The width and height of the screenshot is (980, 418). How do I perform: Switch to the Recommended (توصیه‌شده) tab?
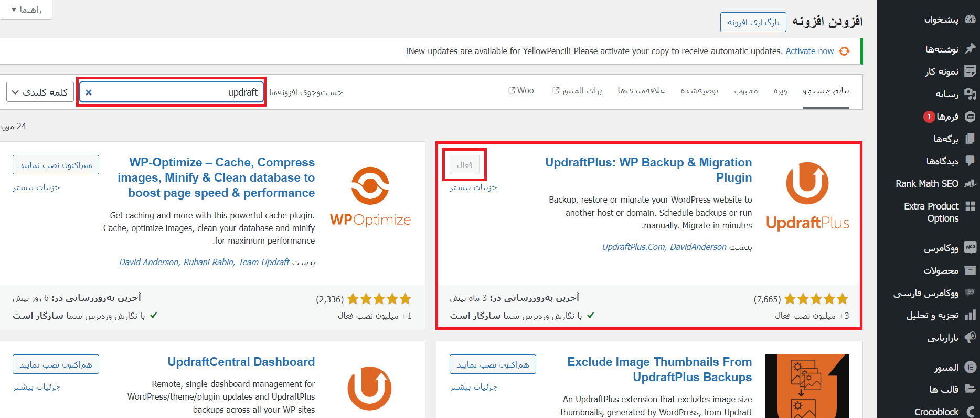point(699,91)
